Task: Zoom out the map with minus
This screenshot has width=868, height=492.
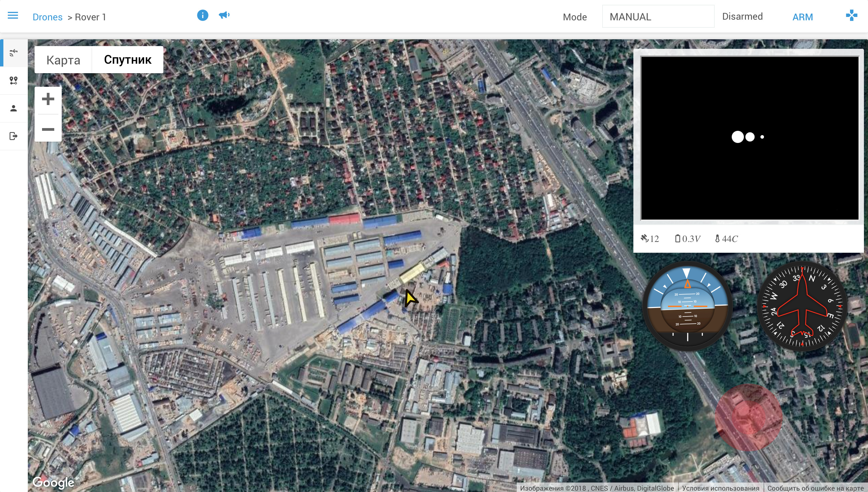Action: 48,129
